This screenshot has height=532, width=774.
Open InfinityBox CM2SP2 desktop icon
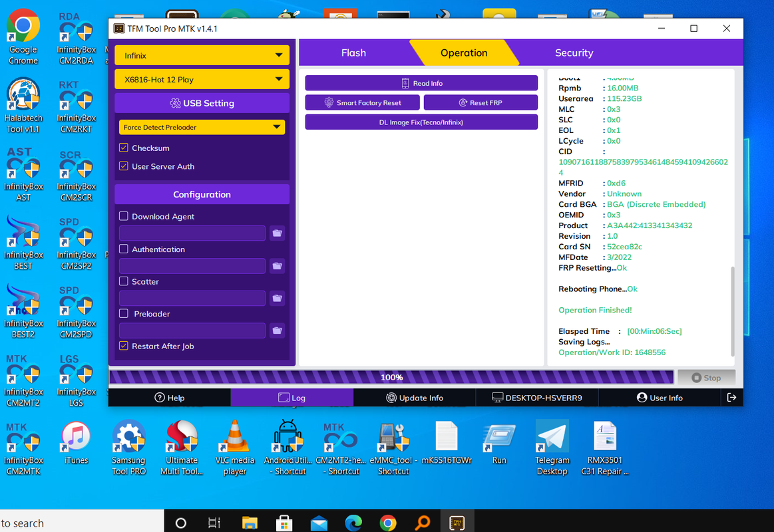(76, 243)
